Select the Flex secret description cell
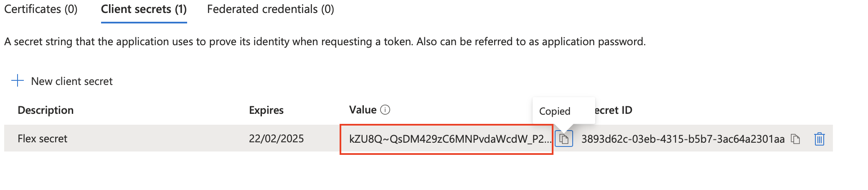 42,139
